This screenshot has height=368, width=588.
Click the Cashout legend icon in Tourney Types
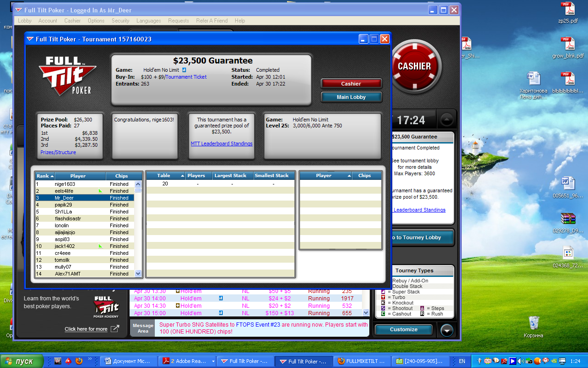pyautogui.click(x=383, y=314)
